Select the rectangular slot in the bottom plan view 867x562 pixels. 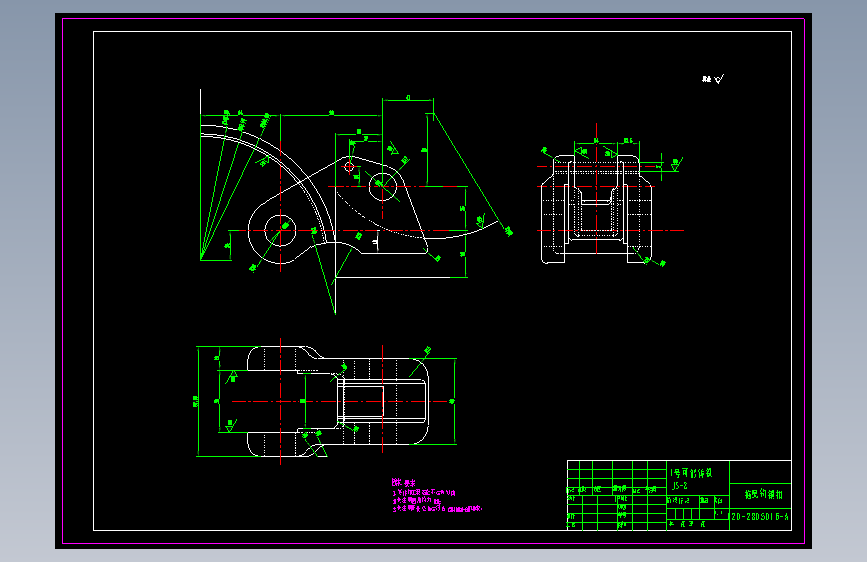pos(363,402)
